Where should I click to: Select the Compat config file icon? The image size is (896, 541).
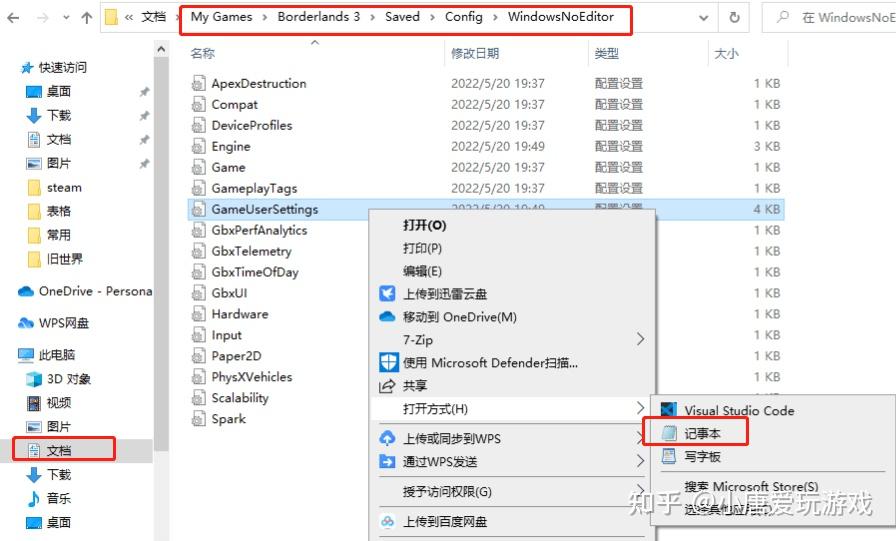[198, 105]
